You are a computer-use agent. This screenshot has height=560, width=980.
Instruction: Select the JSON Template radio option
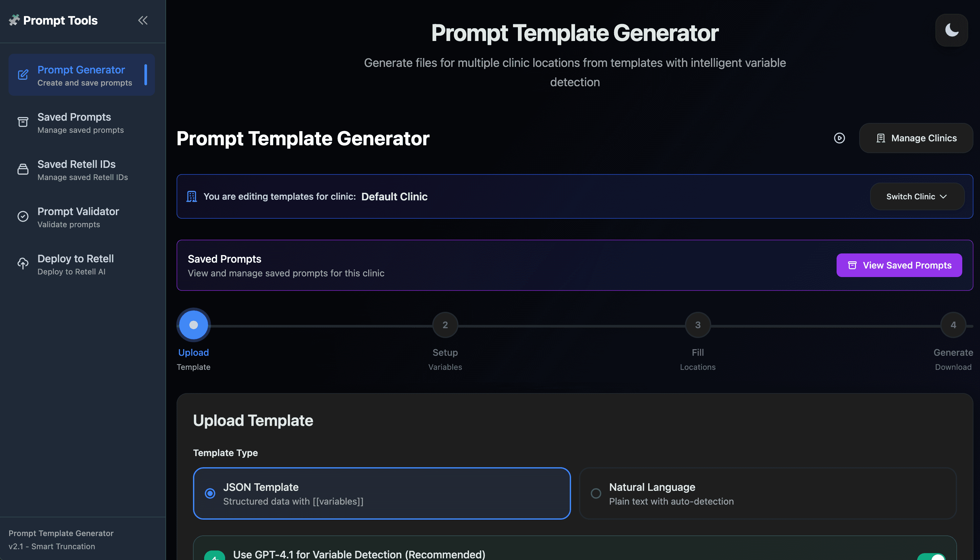click(x=210, y=493)
